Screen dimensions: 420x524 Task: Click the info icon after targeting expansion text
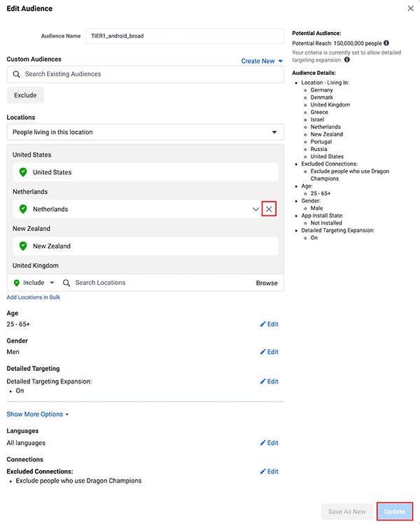coord(347,60)
